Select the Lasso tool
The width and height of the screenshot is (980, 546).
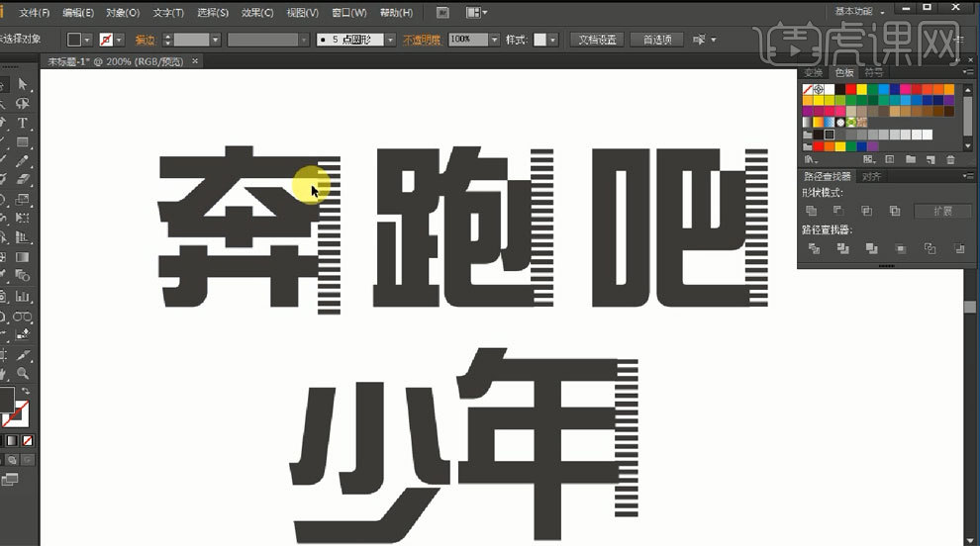pos(23,104)
